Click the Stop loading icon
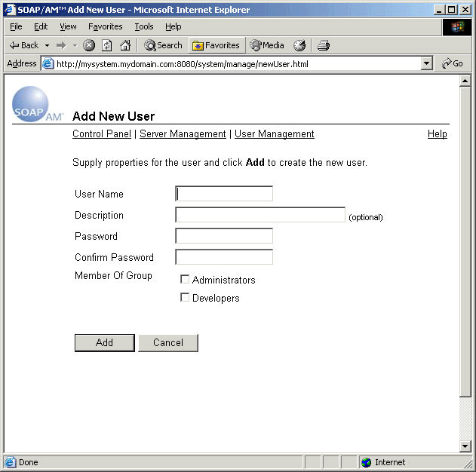 tap(89, 45)
